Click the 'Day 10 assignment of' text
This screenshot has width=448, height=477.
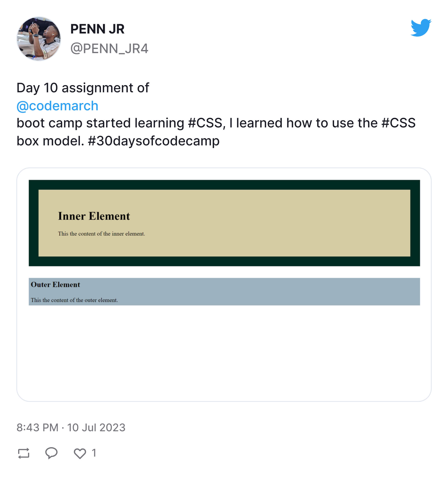83,88
